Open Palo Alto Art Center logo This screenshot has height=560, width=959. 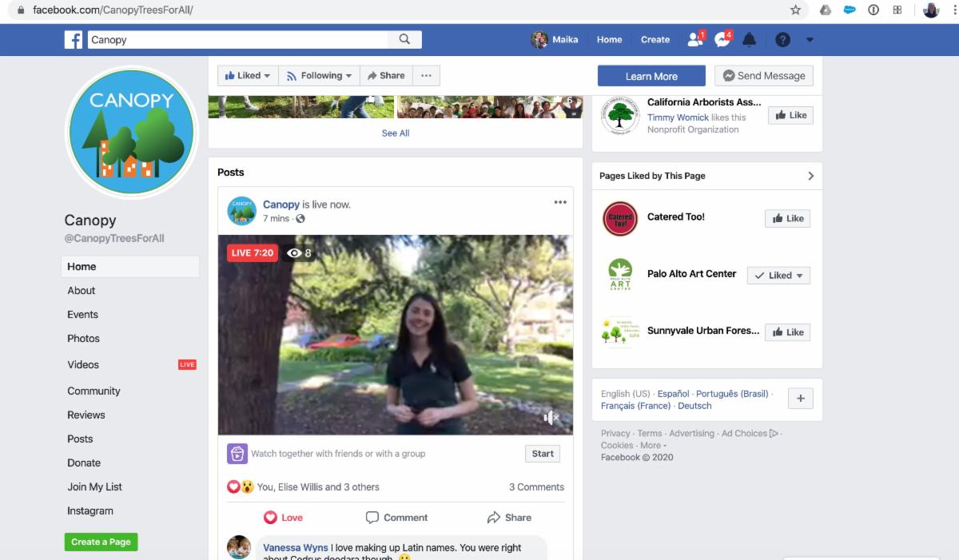click(620, 275)
